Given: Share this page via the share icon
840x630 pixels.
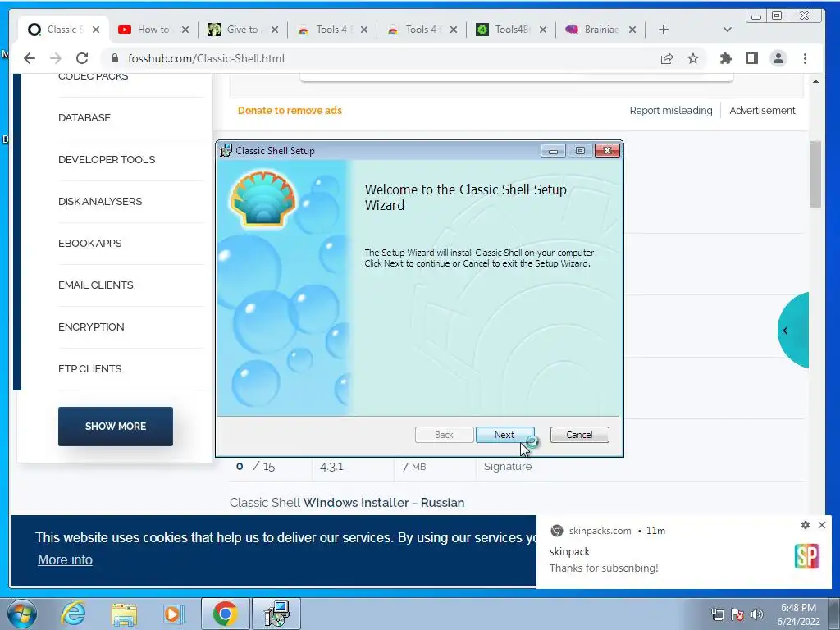Looking at the screenshot, I should [667, 58].
